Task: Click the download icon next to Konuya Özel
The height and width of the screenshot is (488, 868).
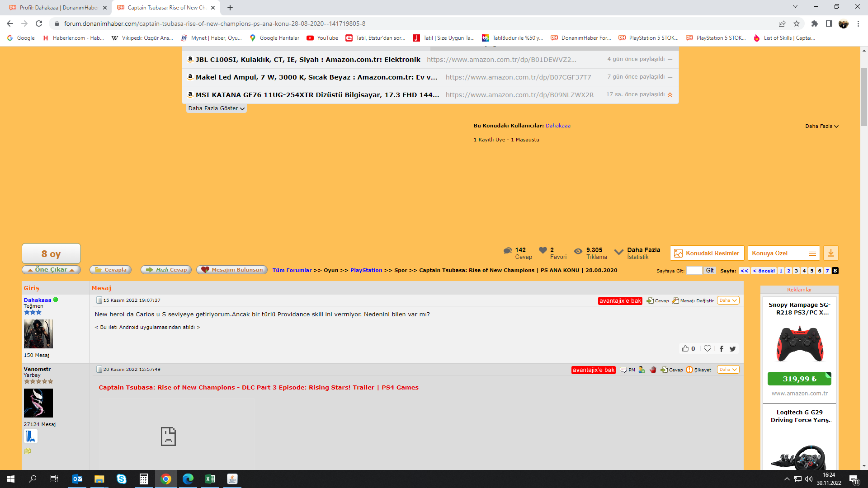Action: click(x=831, y=253)
